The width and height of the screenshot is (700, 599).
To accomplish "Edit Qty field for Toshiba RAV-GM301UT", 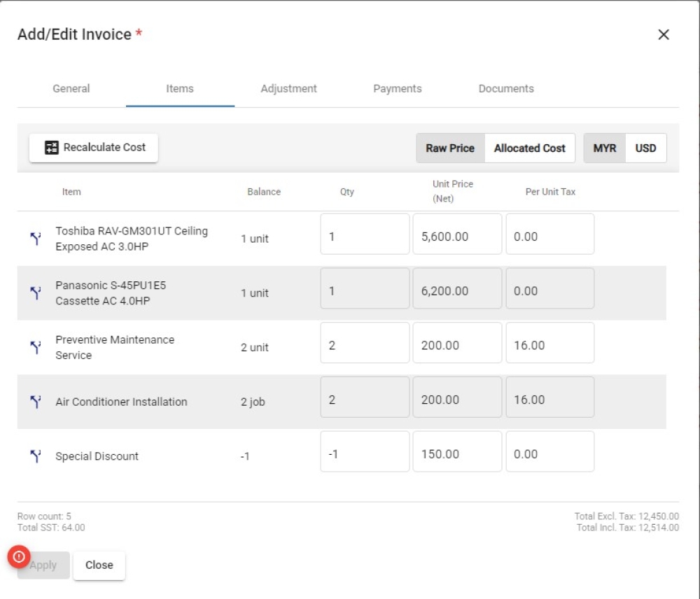I will [x=365, y=234].
